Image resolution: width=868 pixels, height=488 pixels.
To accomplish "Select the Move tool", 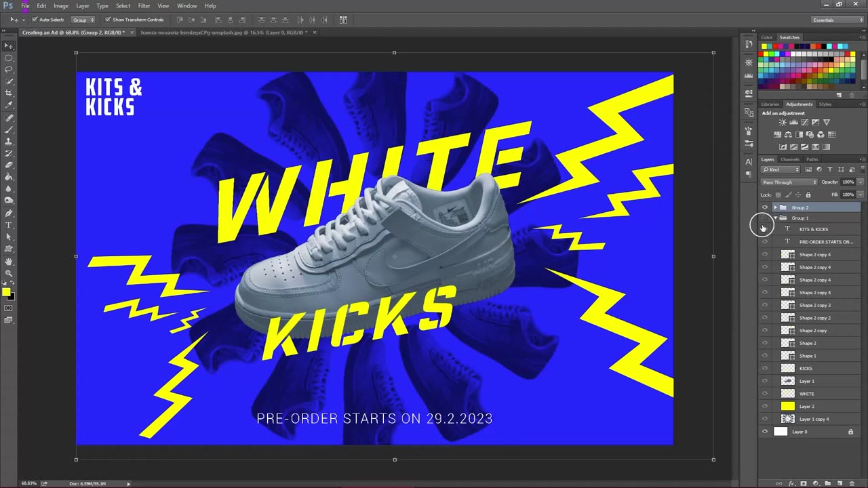I will click(9, 46).
